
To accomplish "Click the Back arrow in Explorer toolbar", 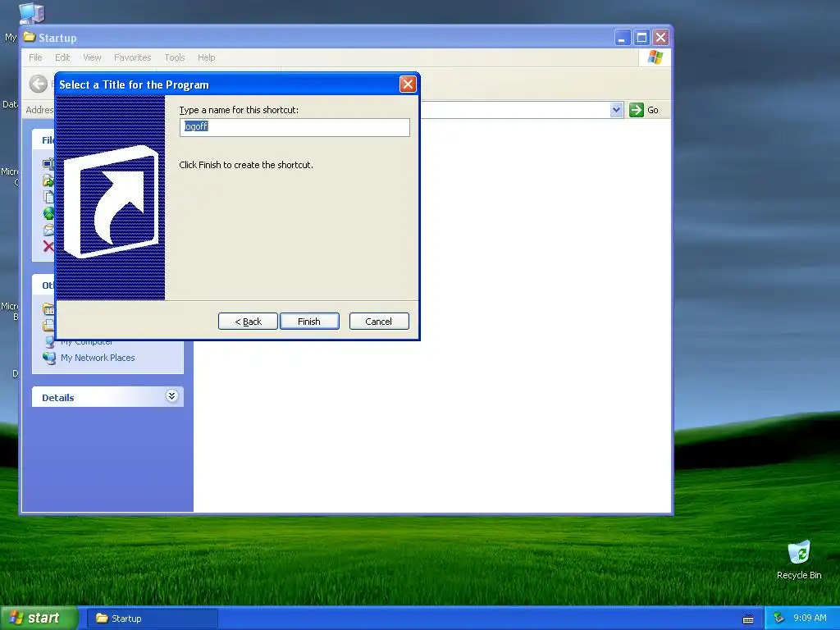I will 38,84.
